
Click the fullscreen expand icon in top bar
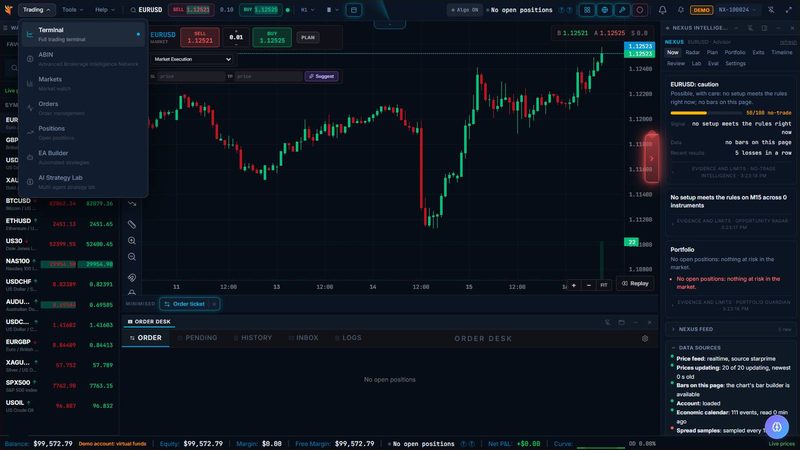789,10
